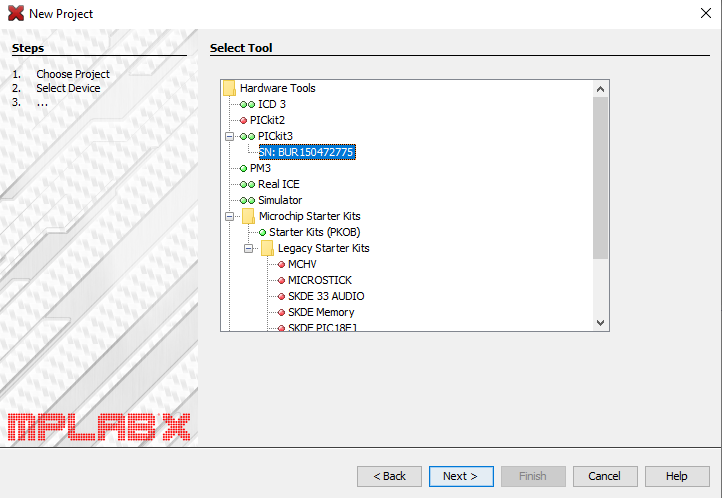Choose the MICROSTICK tool
Image resolution: width=722 pixels, height=498 pixels.
(x=319, y=280)
